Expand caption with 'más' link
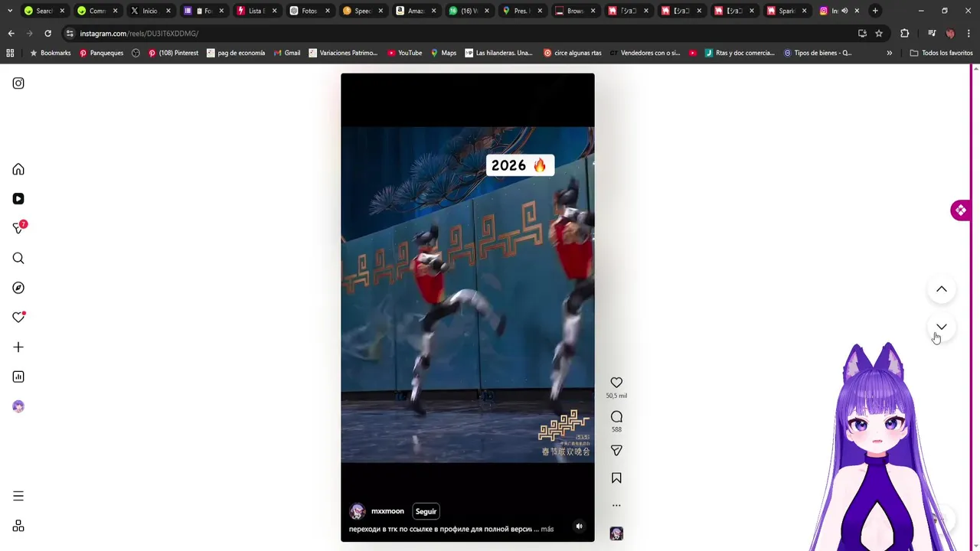980x551 pixels. click(547, 529)
